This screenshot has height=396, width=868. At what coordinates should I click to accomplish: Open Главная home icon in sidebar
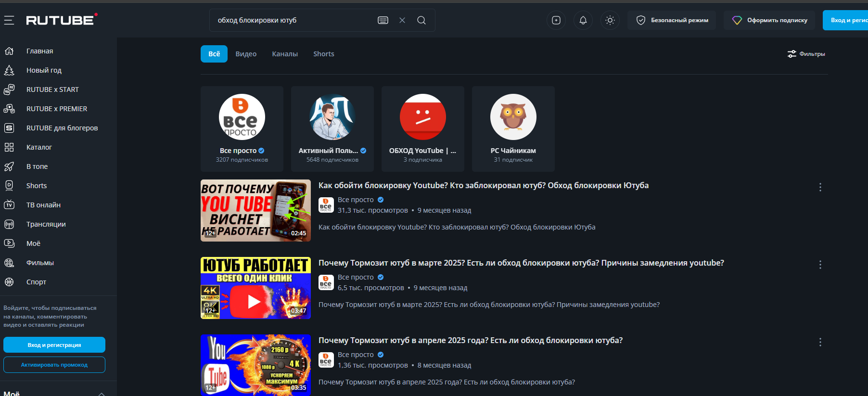coord(9,51)
